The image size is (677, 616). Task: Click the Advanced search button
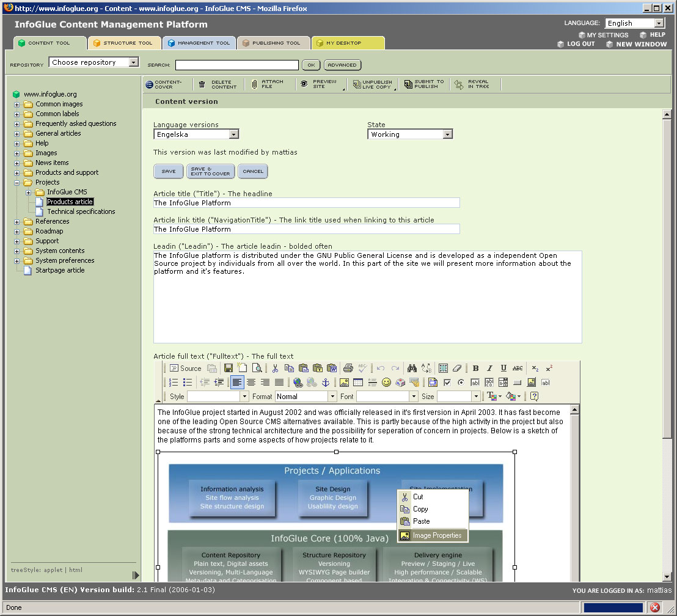[x=342, y=65]
